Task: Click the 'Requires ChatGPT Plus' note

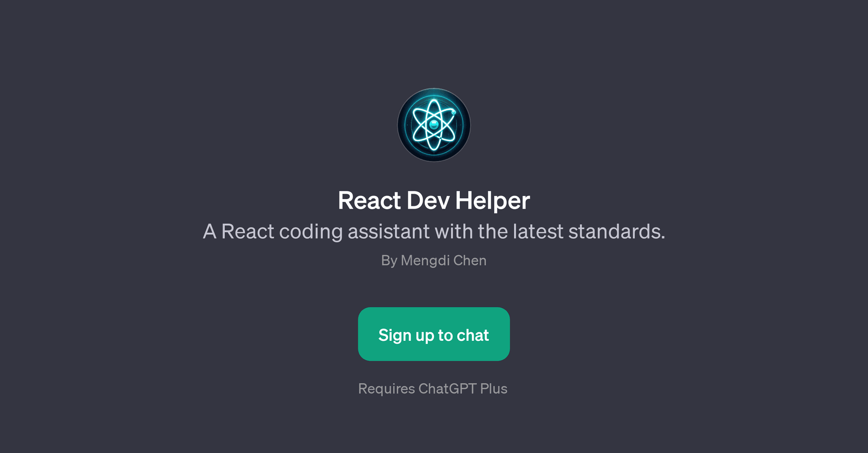Action: pyautogui.click(x=433, y=389)
